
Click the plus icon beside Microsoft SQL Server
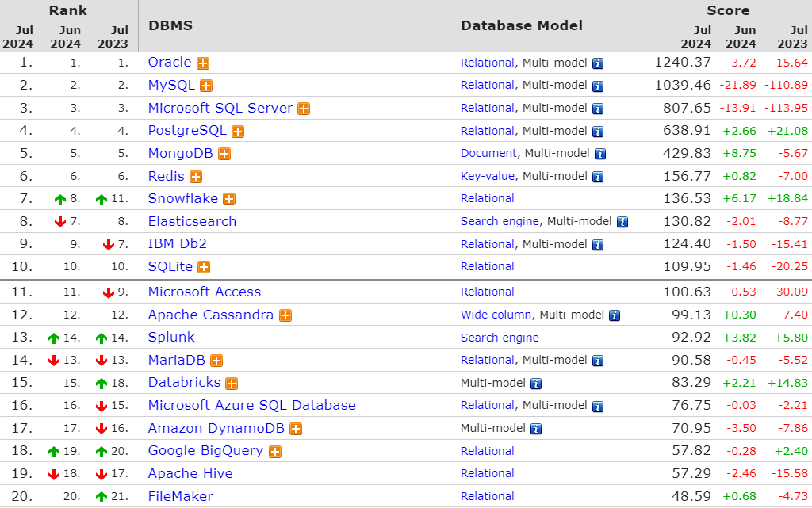click(x=304, y=109)
